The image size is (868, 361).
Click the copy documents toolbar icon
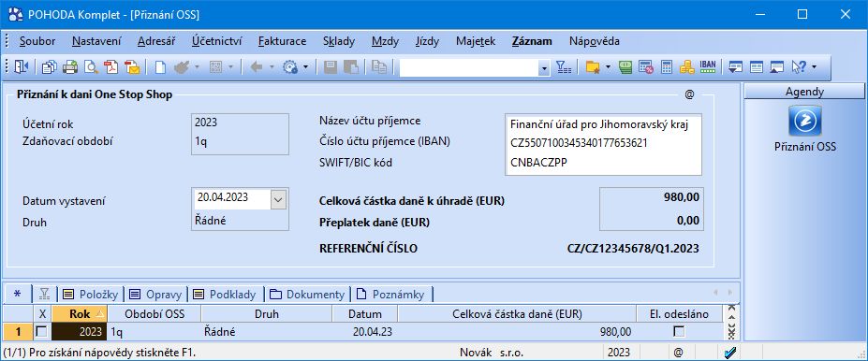(x=50, y=67)
